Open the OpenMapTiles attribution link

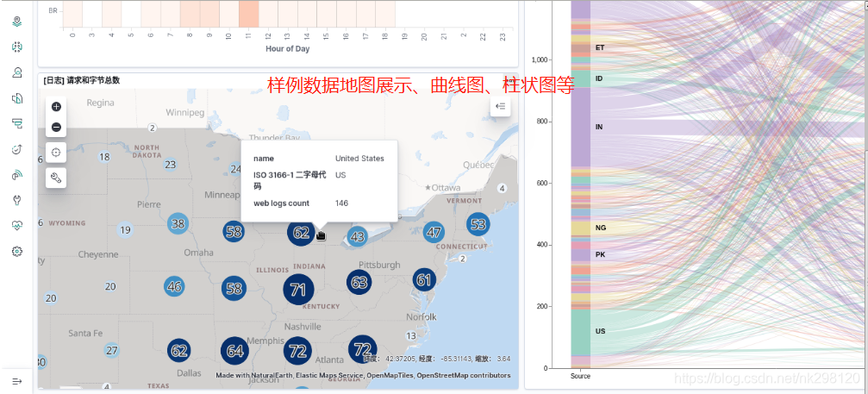[390, 375]
